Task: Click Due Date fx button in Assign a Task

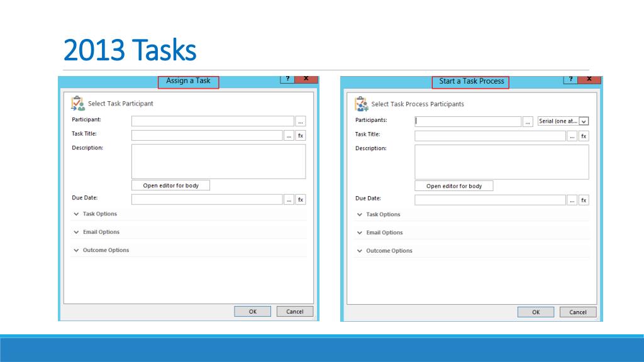Action: [x=301, y=199]
